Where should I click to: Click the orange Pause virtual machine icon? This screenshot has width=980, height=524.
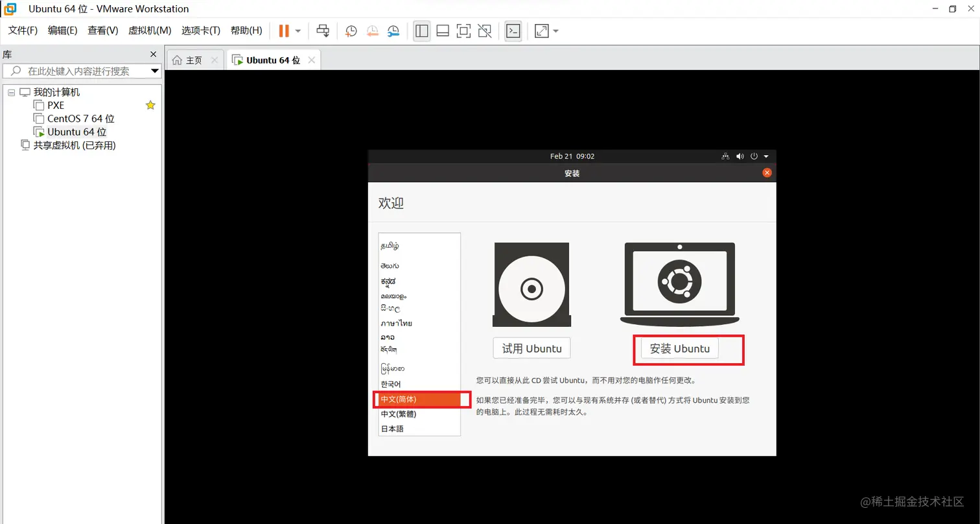[284, 30]
